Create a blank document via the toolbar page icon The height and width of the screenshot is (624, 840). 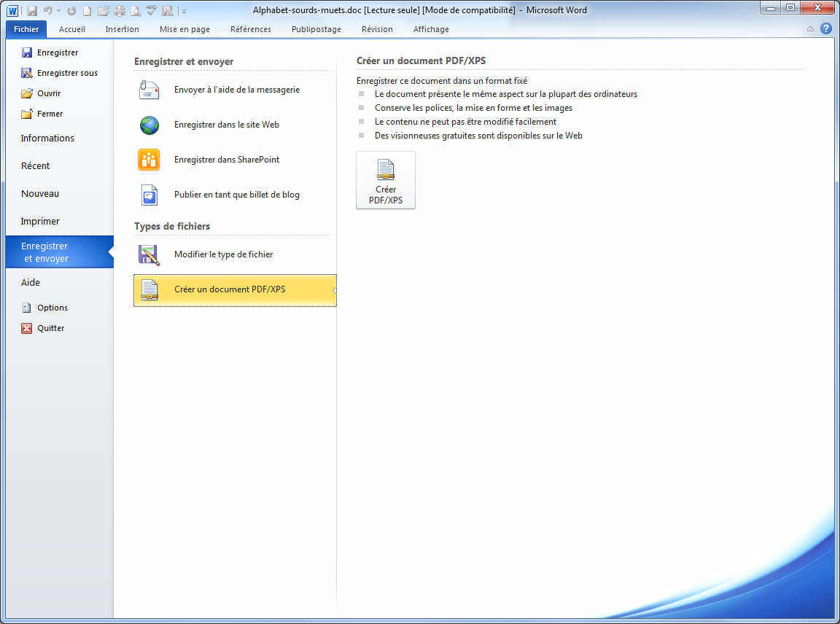(x=87, y=11)
